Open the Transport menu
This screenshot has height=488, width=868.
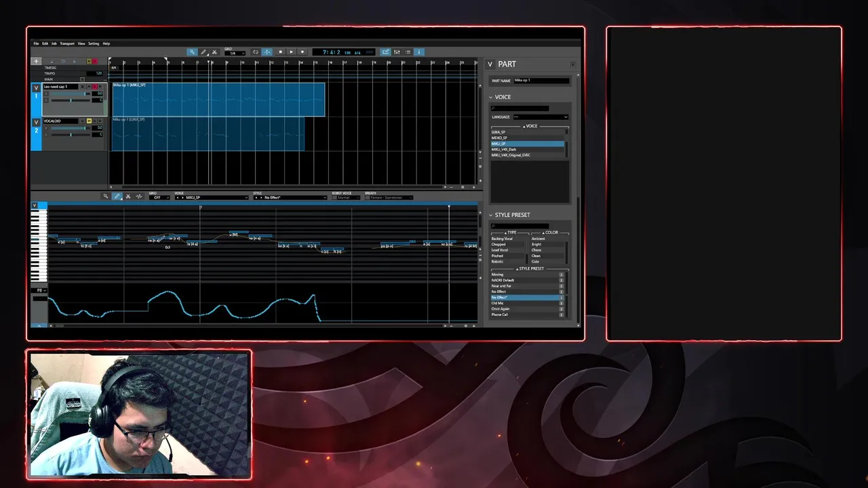point(67,43)
